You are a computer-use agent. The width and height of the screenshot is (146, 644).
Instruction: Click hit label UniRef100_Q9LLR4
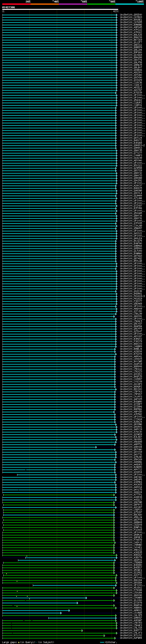(131, 50)
